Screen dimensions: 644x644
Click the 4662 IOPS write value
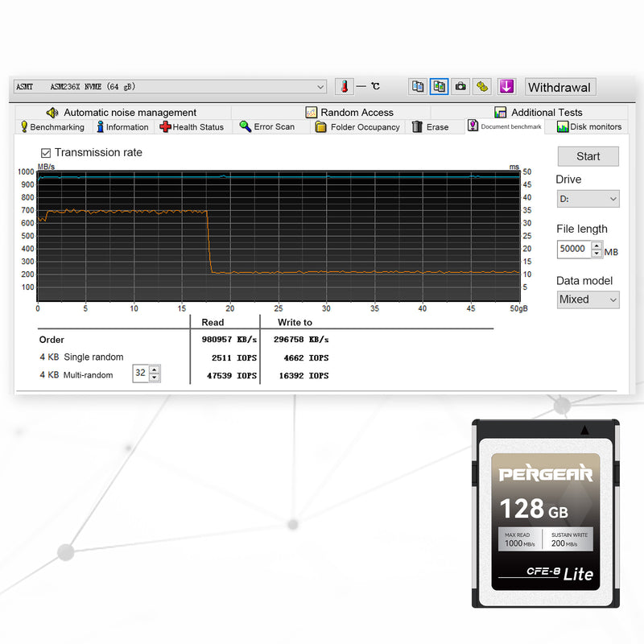coord(306,357)
